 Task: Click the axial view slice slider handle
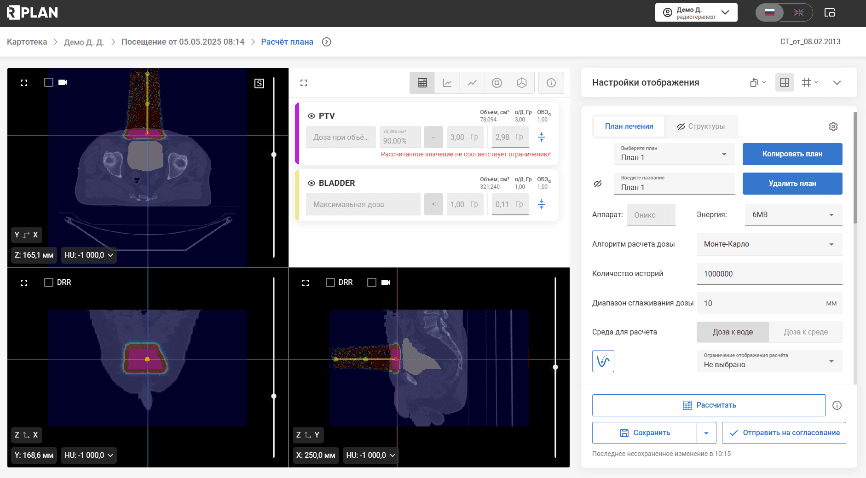274,155
